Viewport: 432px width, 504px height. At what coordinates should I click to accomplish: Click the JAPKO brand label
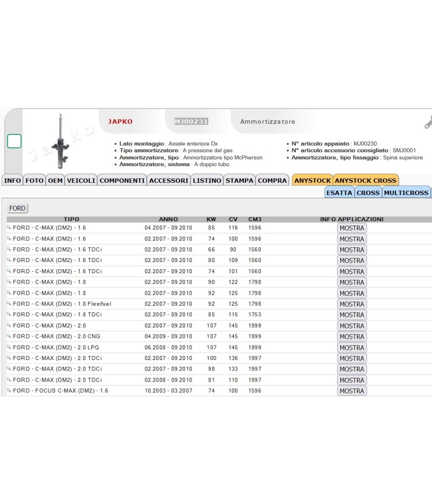pyautogui.click(x=120, y=121)
